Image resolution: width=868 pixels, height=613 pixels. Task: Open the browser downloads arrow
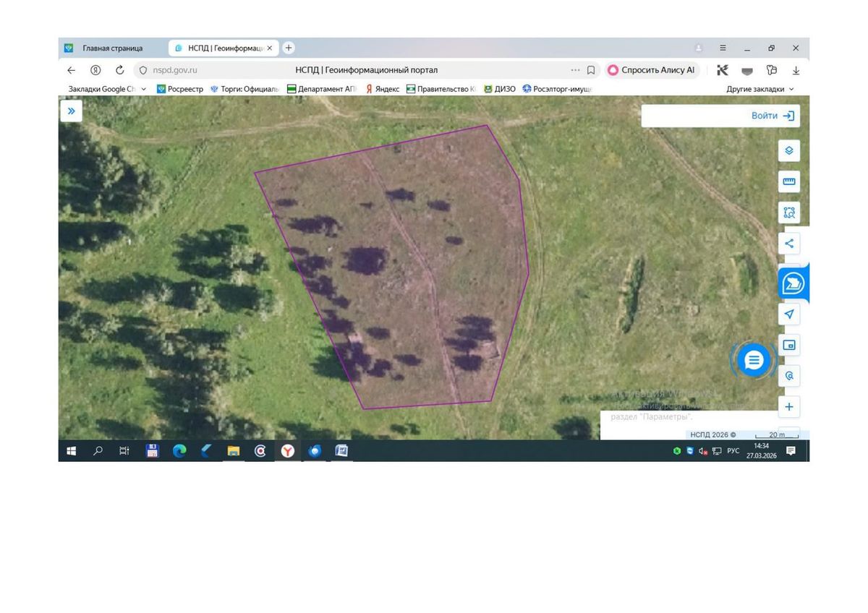pos(796,70)
